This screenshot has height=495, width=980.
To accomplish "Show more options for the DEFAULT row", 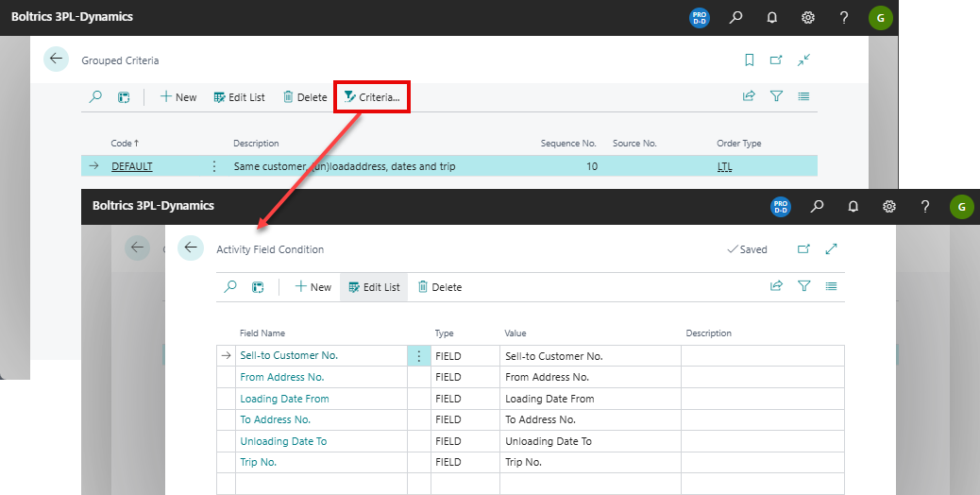I will click(x=213, y=166).
